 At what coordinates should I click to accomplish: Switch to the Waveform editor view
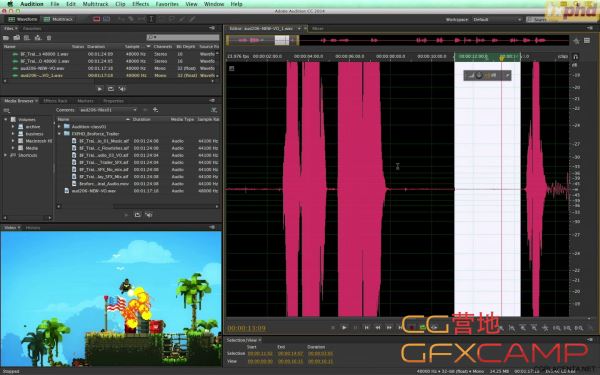[x=23, y=19]
